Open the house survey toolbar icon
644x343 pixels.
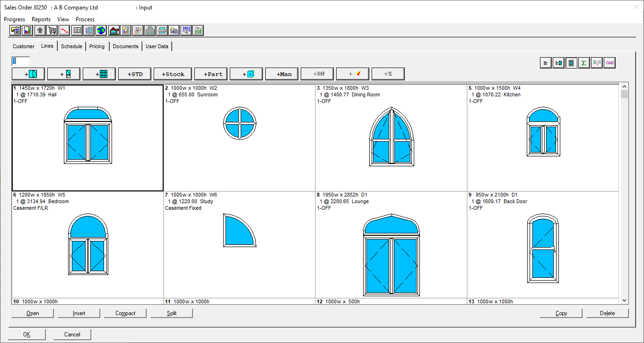click(x=113, y=30)
